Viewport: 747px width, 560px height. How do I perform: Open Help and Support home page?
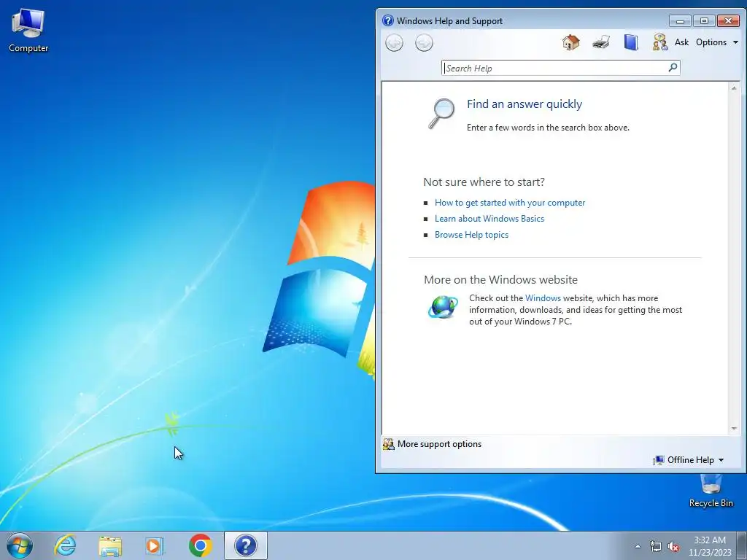tap(570, 42)
